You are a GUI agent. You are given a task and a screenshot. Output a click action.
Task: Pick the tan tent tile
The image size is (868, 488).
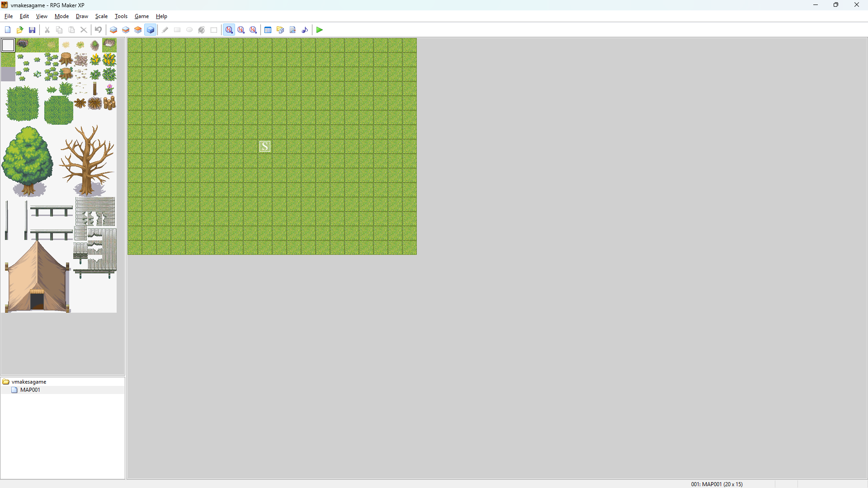click(38, 277)
